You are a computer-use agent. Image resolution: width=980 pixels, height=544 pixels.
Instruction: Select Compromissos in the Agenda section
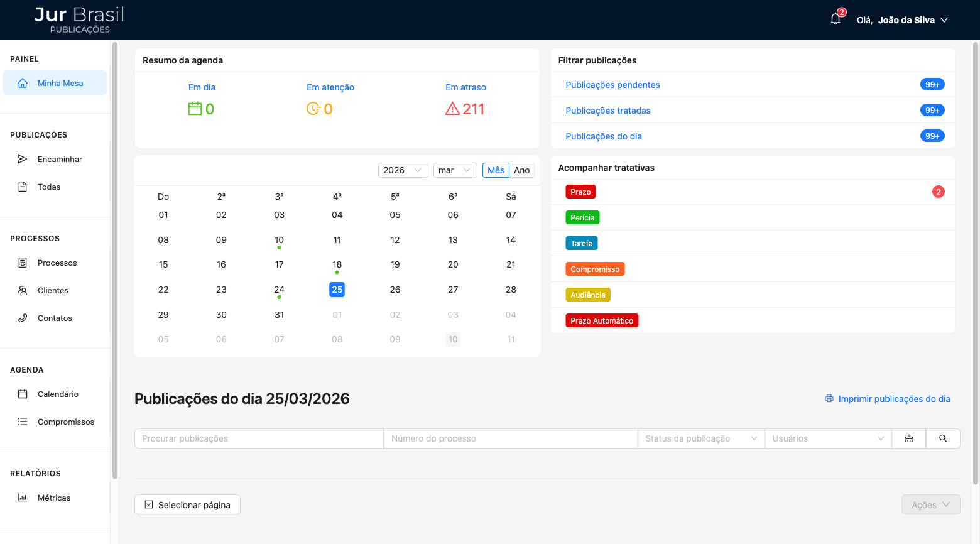point(65,422)
